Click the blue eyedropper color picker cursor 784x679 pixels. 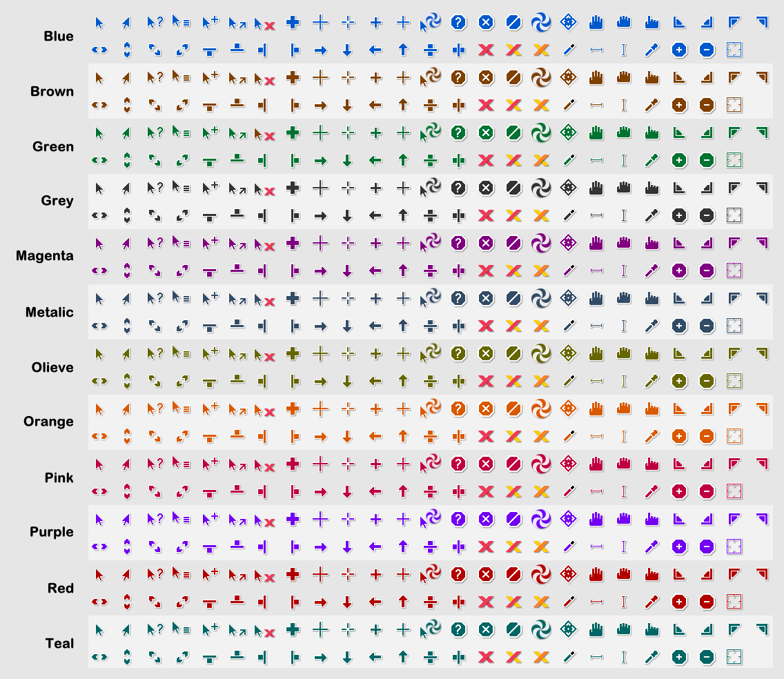(x=651, y=50)
